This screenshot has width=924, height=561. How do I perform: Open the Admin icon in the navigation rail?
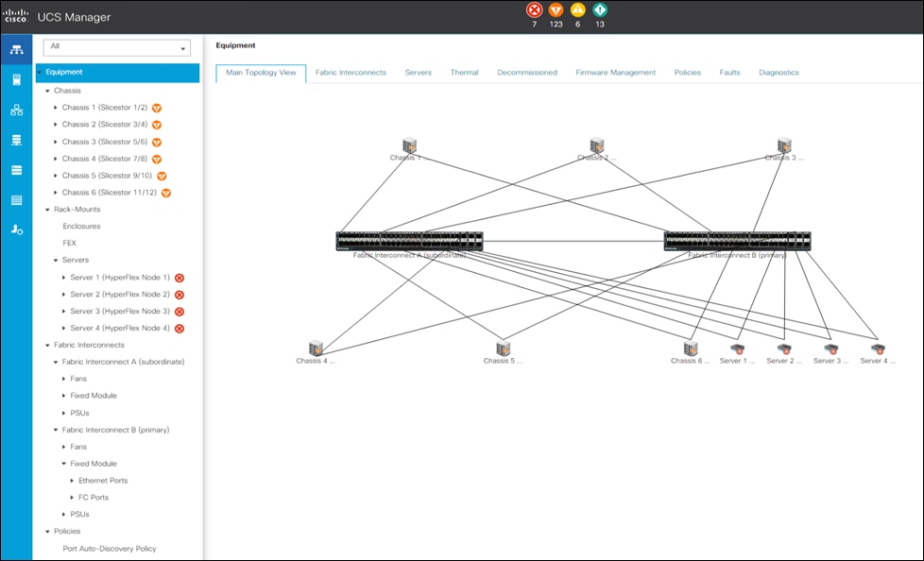[x=16, y=229]
